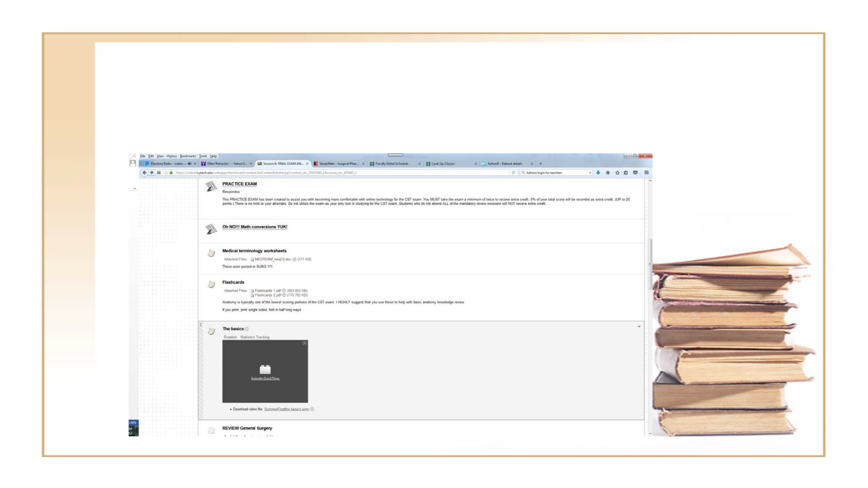Click the search box with kahoot login
Screen dimensions: 868x488
[x=555, y=172]
